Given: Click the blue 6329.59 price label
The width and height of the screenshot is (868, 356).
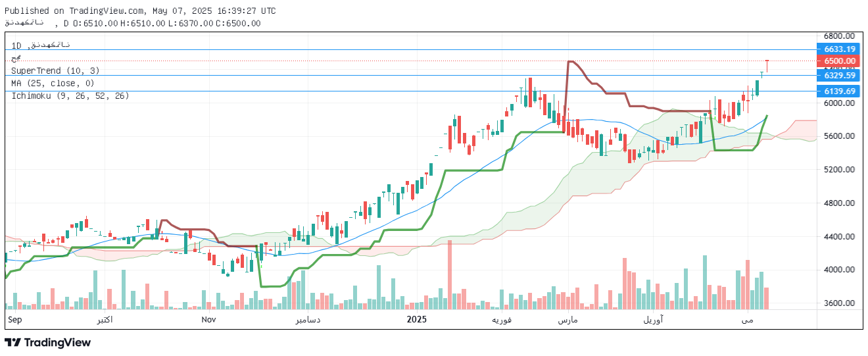Looking at the screenshot, I should 840,76.
